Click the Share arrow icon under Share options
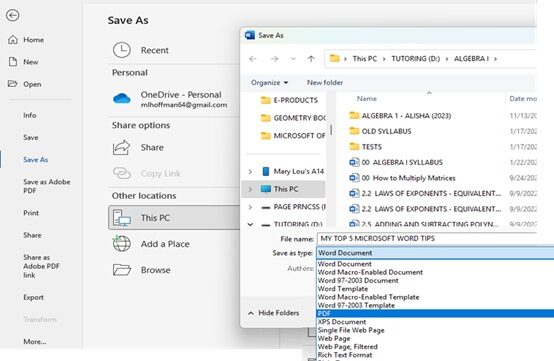 coord(122,148)
